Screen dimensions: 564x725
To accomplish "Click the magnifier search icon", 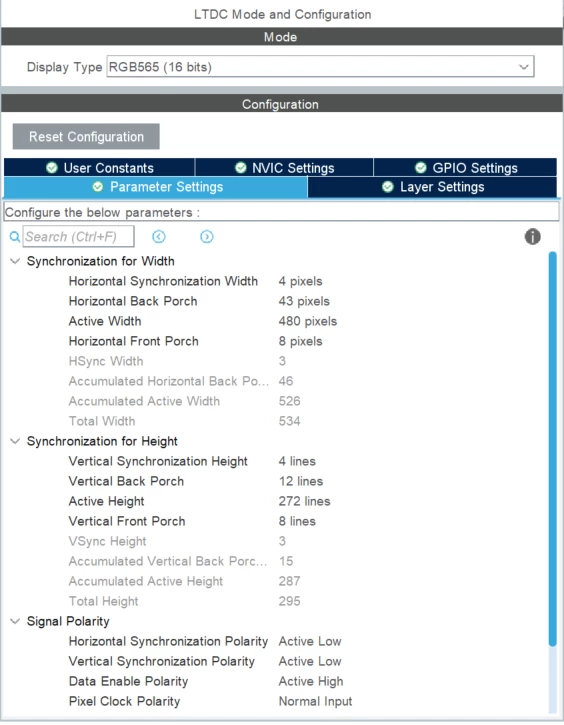I will pyautogui.click(x=15, y=237).
